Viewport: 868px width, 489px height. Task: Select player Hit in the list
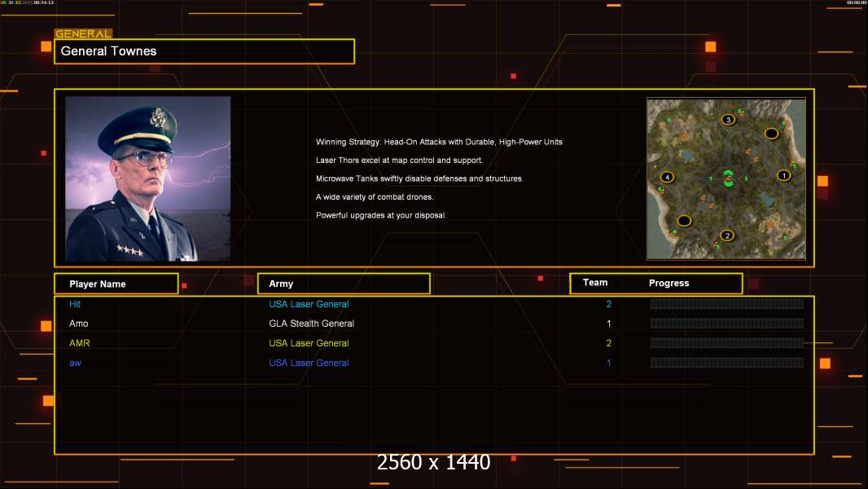pyautogui.click(x=75, y=304)
